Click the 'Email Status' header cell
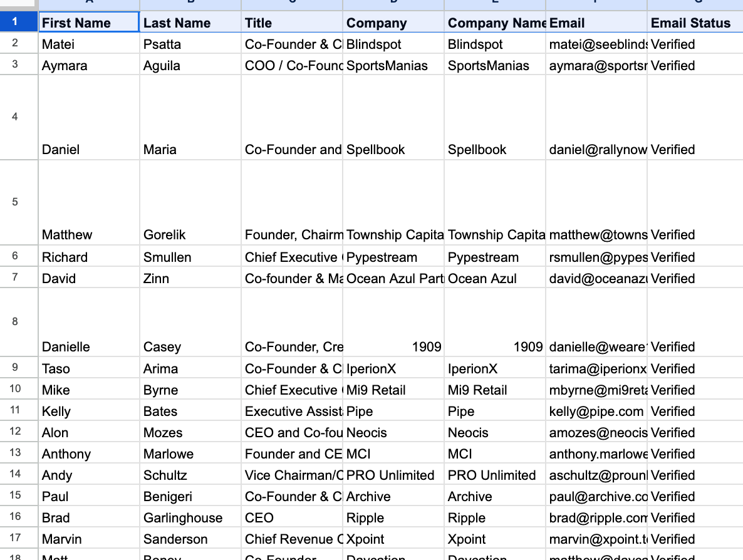Screen dimensions: 743x560 point(695,23)
